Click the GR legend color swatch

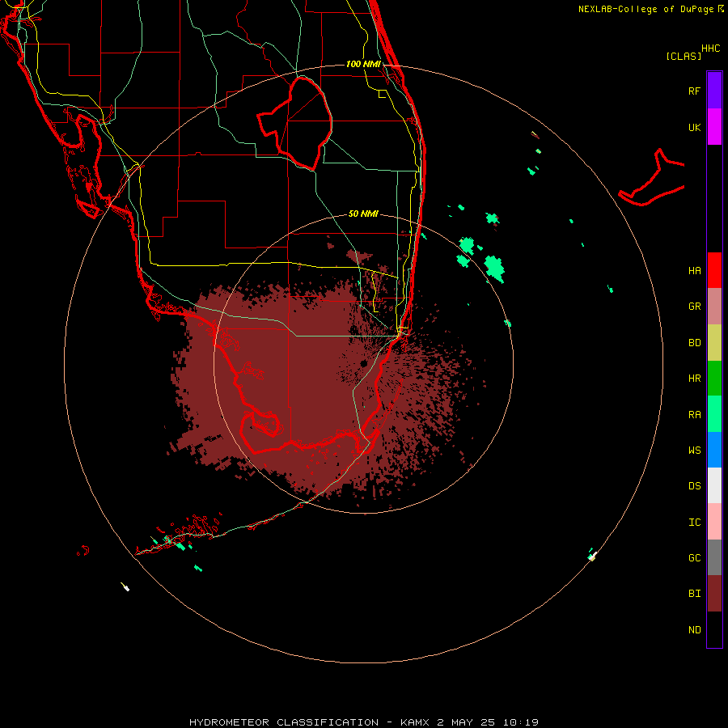714,307
